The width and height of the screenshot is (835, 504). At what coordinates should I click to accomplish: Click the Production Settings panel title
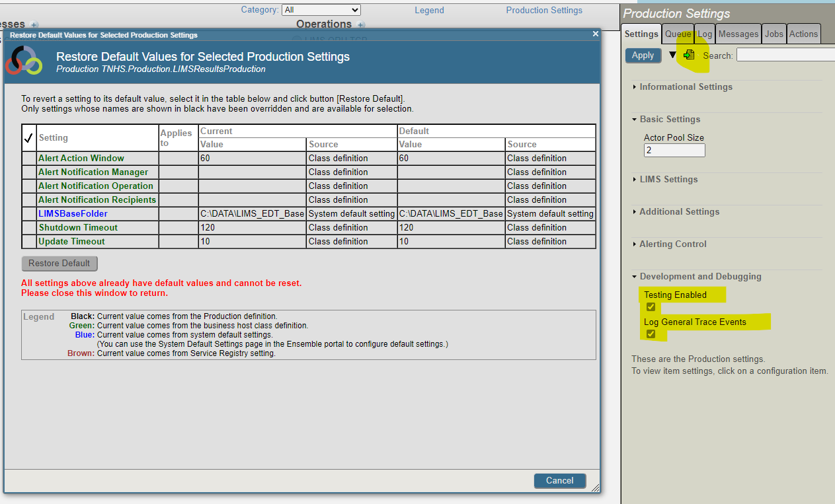676,14
